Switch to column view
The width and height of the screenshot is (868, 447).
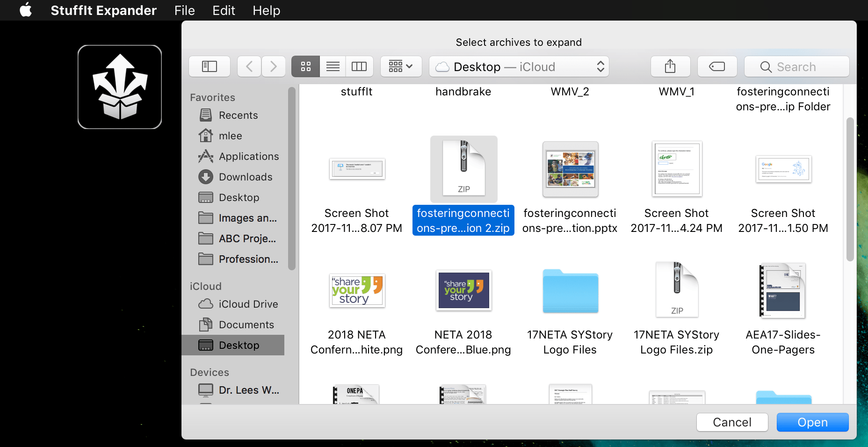coord(359,66)
